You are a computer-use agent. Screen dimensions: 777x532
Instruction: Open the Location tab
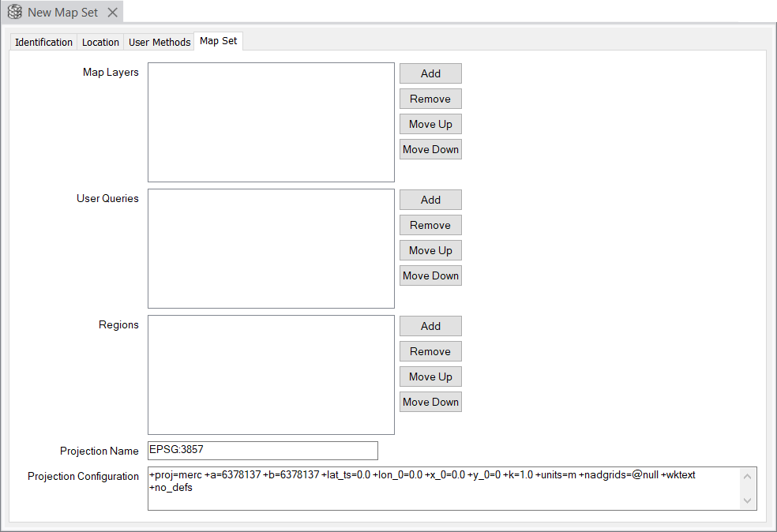click(100, 42)
